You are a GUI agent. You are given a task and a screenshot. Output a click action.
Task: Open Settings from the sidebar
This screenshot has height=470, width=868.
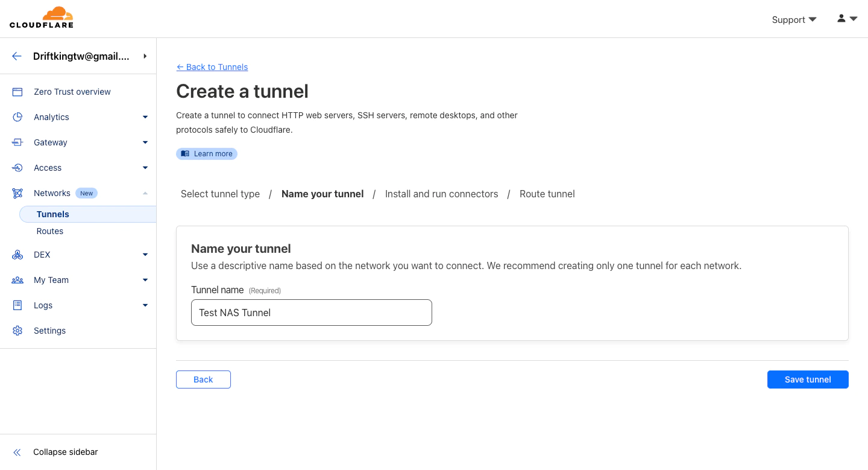pos(49,331)
